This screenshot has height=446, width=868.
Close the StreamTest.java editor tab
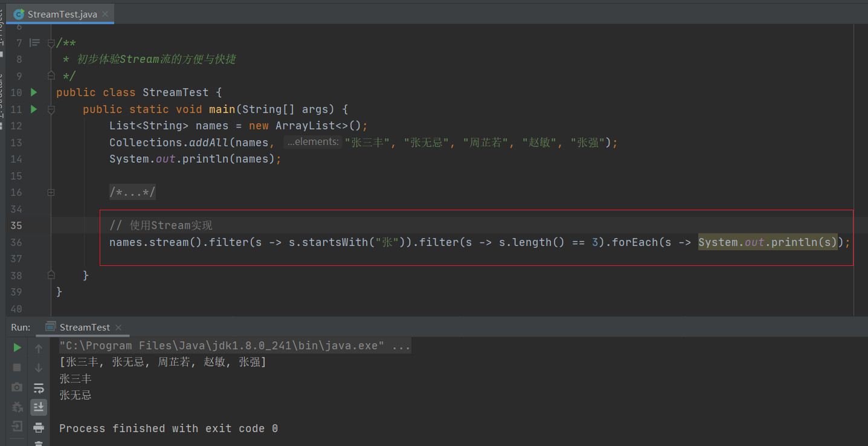(x=106, y=14)
